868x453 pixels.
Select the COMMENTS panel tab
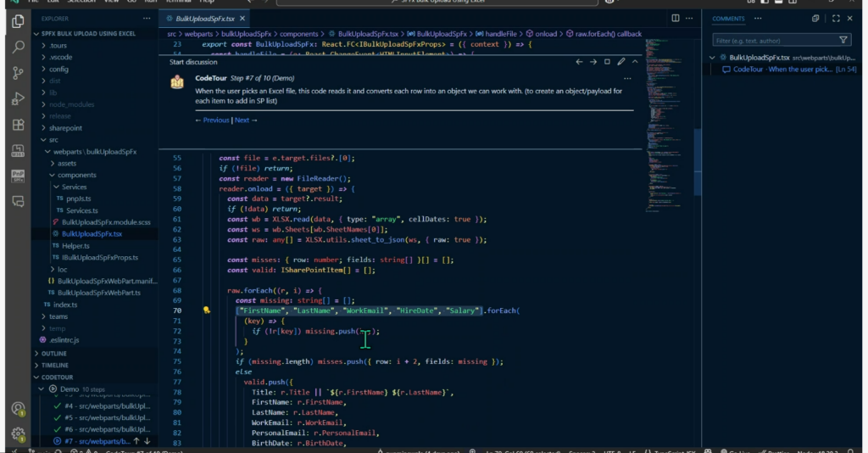[728, 19]
